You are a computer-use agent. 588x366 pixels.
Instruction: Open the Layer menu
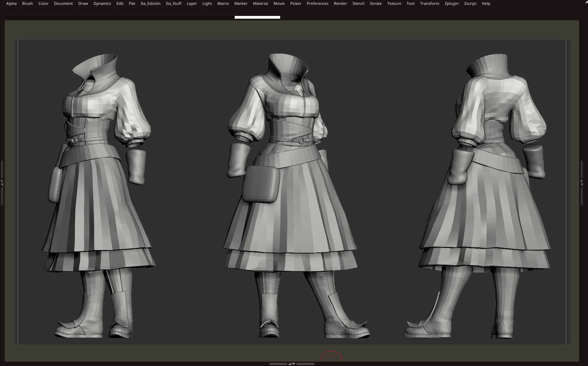point(192,3)
